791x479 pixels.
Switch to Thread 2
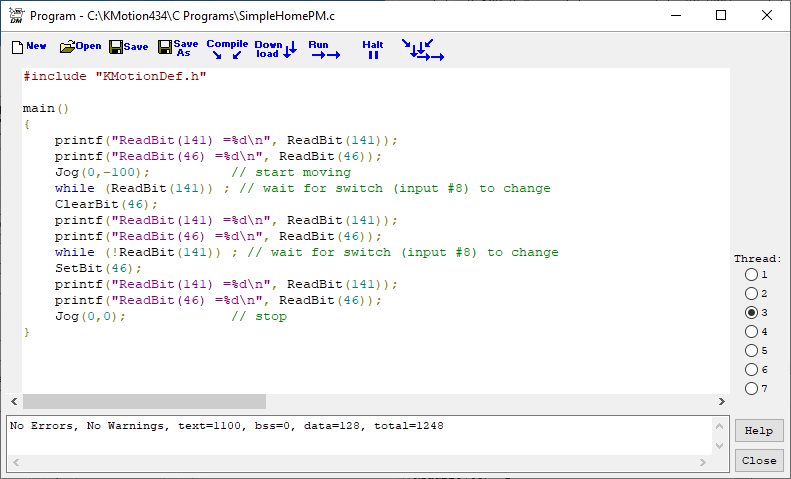(x=751, y=293)
